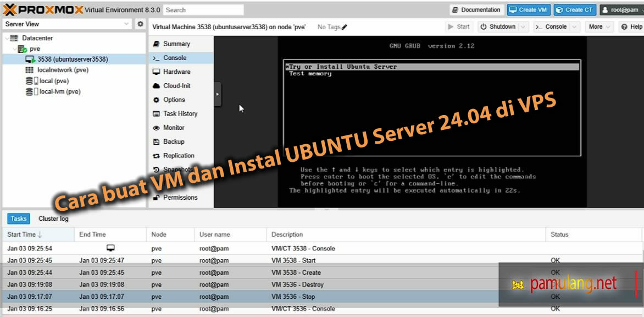Click the Node column header
Image resolution: width=644 pixels, height=317 pixels.
click(x=170, y=234)
